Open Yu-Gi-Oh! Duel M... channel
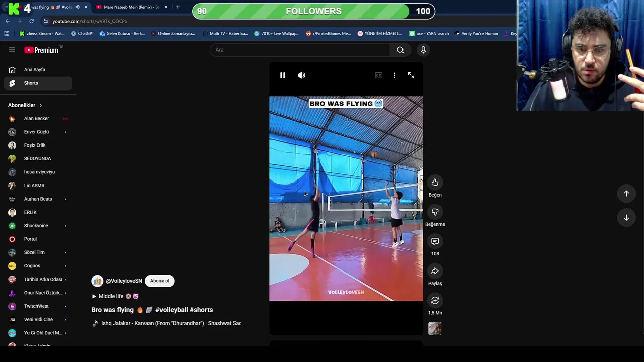This screenshot has width=644, height=362. [38, 333]
